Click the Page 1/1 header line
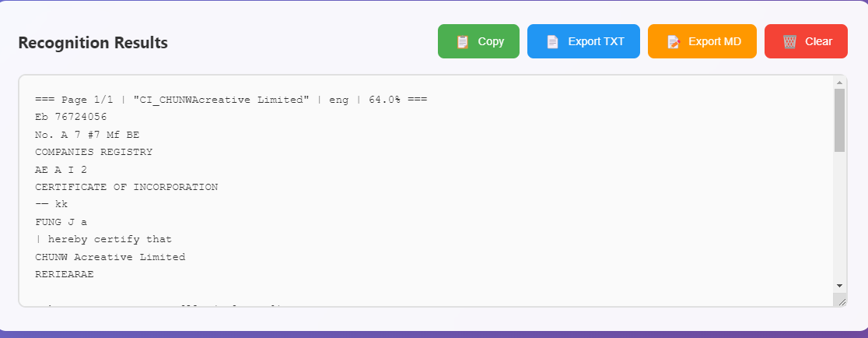The width and height of the screenshot is (868, 338). 230,100
